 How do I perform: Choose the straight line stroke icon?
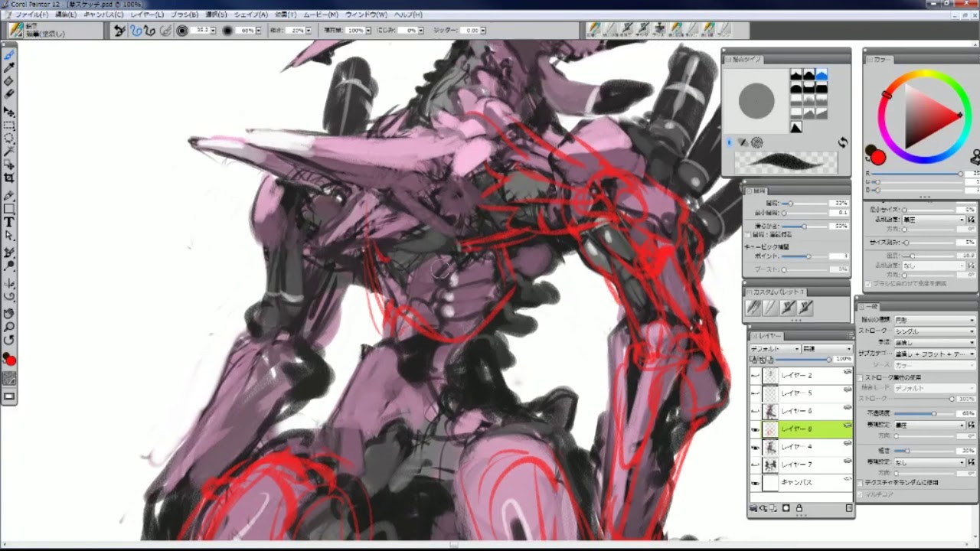[149, 31]
